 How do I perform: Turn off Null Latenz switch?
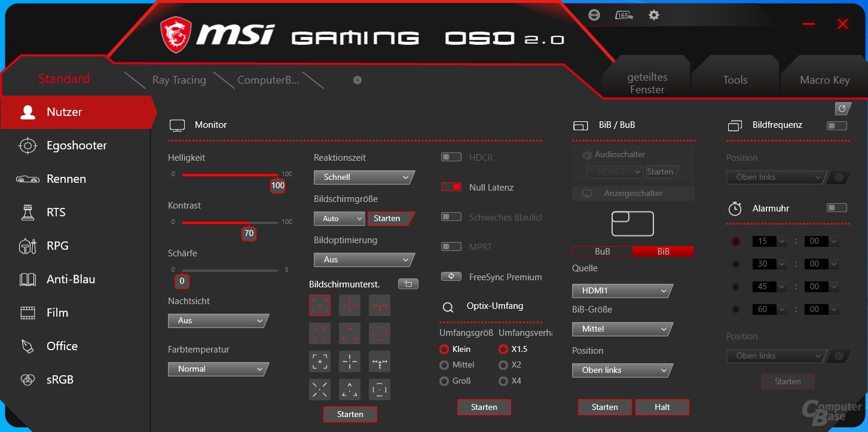pos(451,187)
